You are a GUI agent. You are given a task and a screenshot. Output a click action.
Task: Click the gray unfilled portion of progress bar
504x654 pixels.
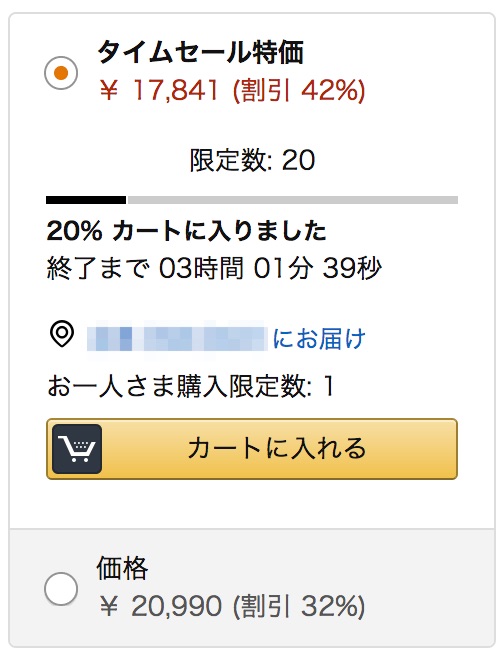(293, 200)
